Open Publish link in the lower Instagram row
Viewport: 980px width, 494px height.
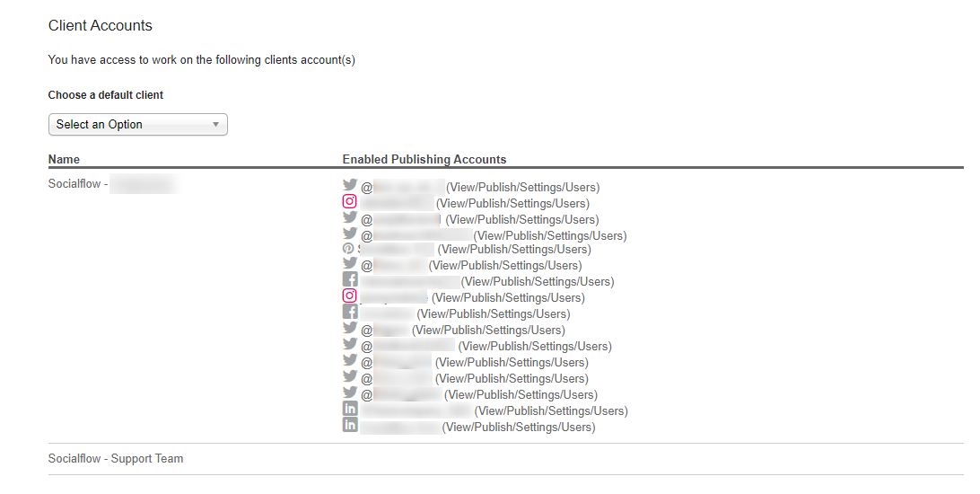pos(481,298)
